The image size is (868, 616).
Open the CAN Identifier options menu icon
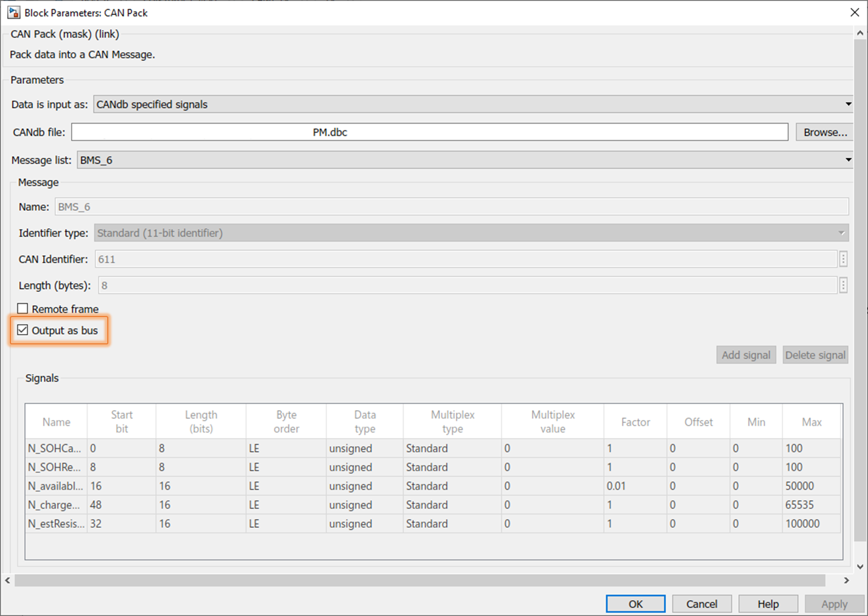pos(843,259)
